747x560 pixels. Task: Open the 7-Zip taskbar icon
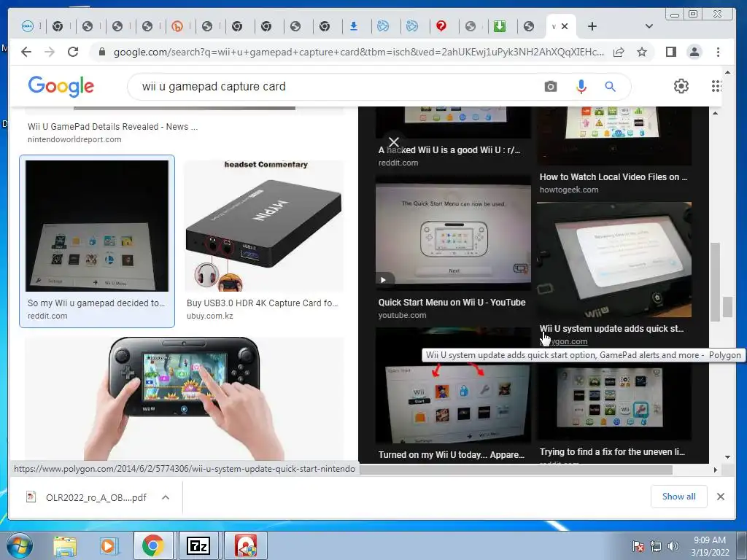[x=198, y=546]
